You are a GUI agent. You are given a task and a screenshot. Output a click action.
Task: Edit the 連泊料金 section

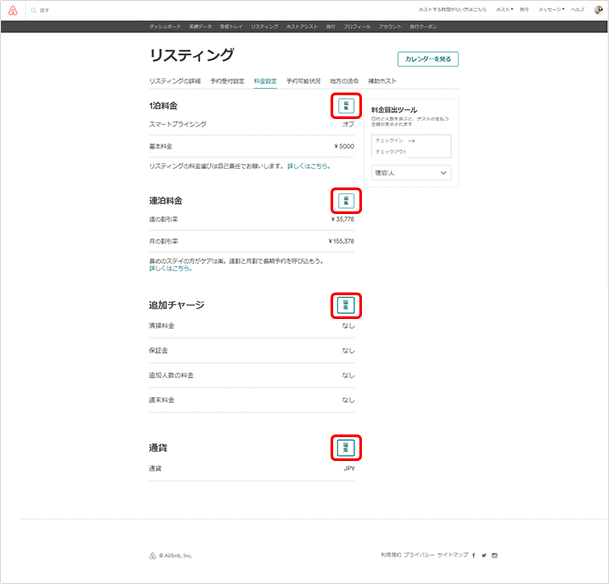tap(346, 200)
